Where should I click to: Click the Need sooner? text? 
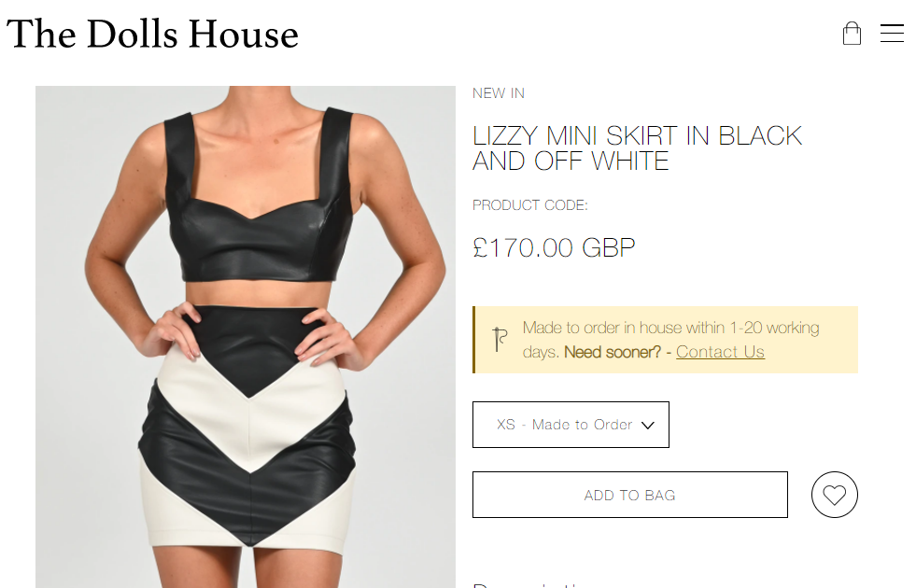[613, 352]
